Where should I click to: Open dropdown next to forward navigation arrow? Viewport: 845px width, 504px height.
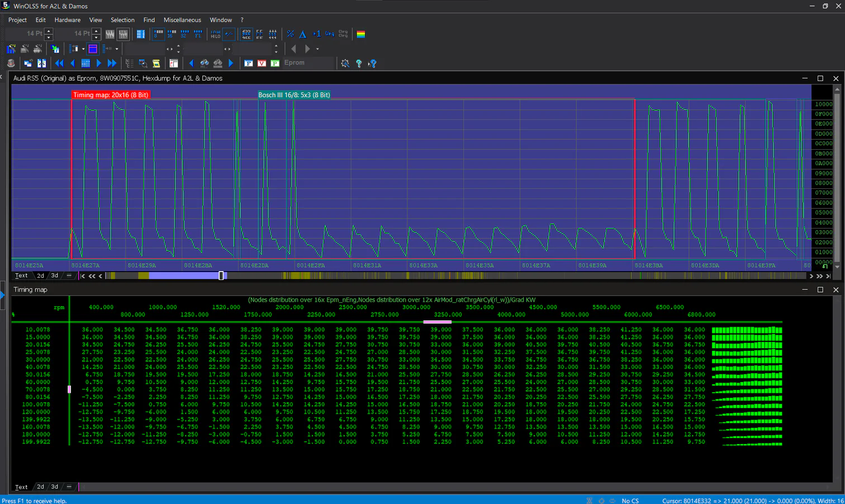tap(317, 49)
